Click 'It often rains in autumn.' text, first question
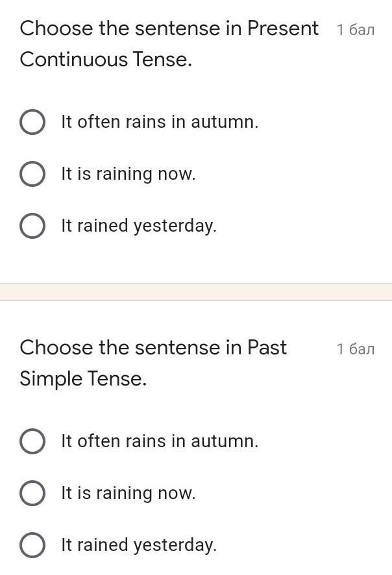 click(x=160, y=122)
